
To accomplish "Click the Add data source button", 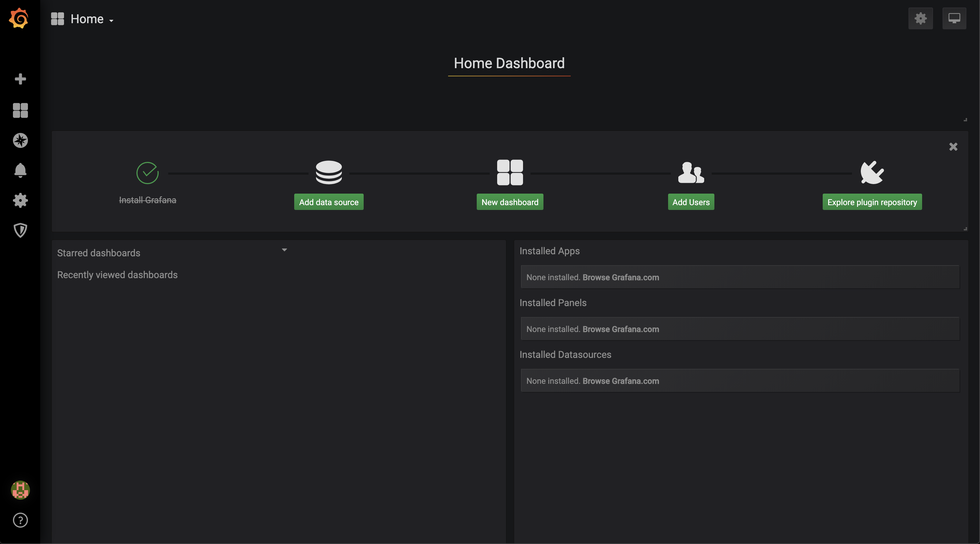I will point(329,202).
